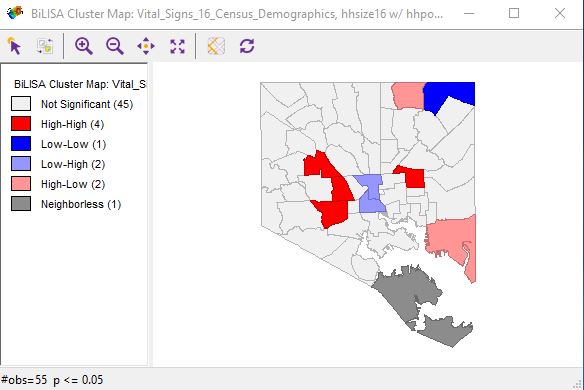Select the 'High-Low (2)' legend label
The height and width of the screenshot is (390, 584).
click(x=73, y=184)
